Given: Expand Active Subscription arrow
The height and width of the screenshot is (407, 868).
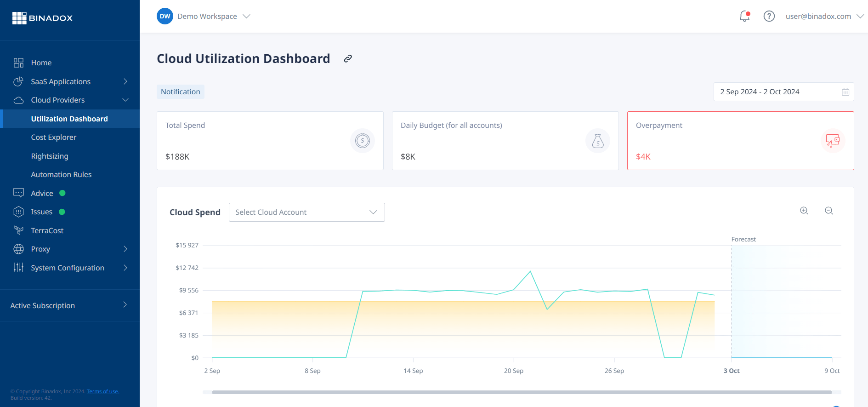Looking at the screenshot, I should [x=125, y=305].
